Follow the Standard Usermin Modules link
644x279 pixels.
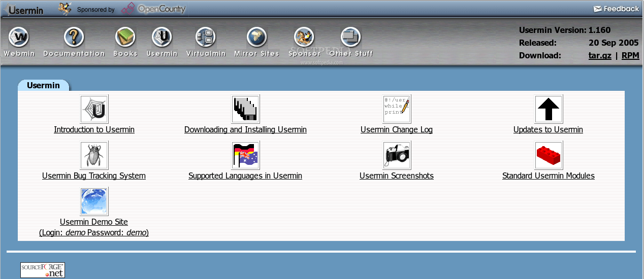[549, 176]
